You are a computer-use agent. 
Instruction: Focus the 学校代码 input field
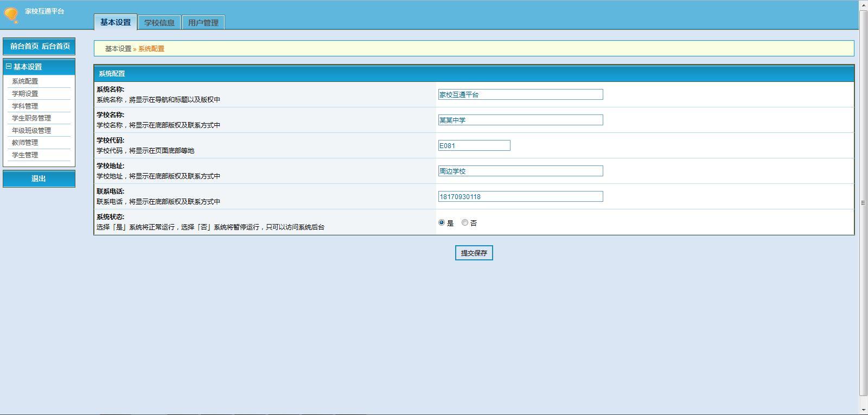pyautogui.click(x=474, y=145)
